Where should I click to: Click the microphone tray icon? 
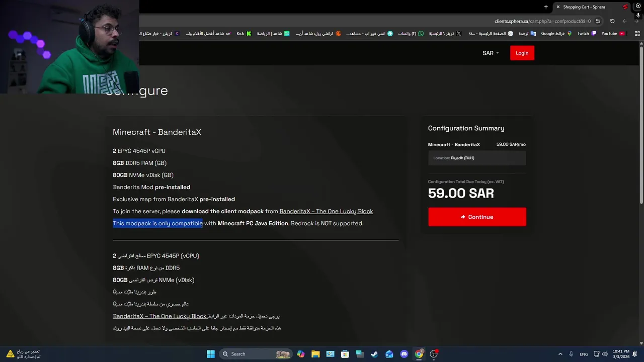tap(572, 354)
